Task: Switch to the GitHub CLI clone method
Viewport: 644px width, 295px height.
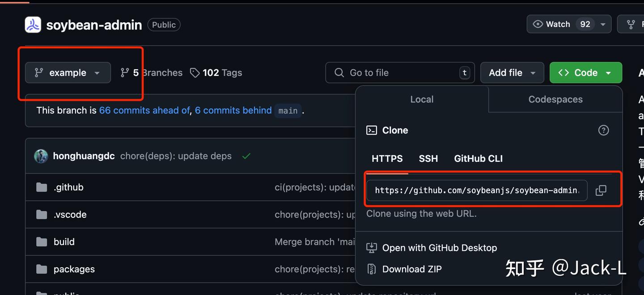Action: [478, 158]
